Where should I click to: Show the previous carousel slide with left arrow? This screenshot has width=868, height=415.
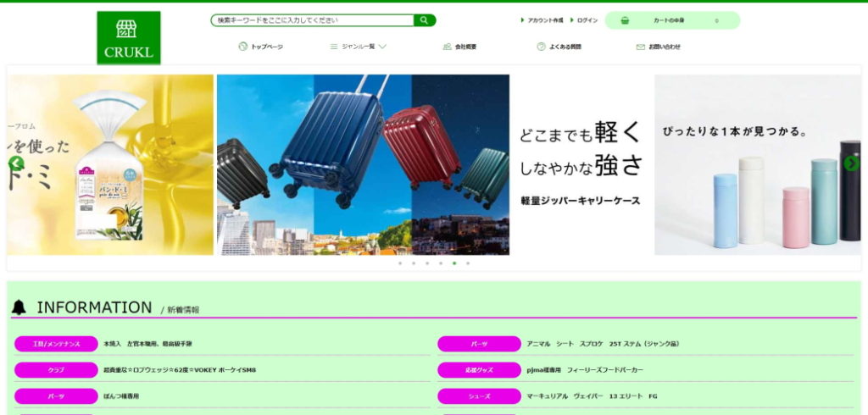click(16, 163)
